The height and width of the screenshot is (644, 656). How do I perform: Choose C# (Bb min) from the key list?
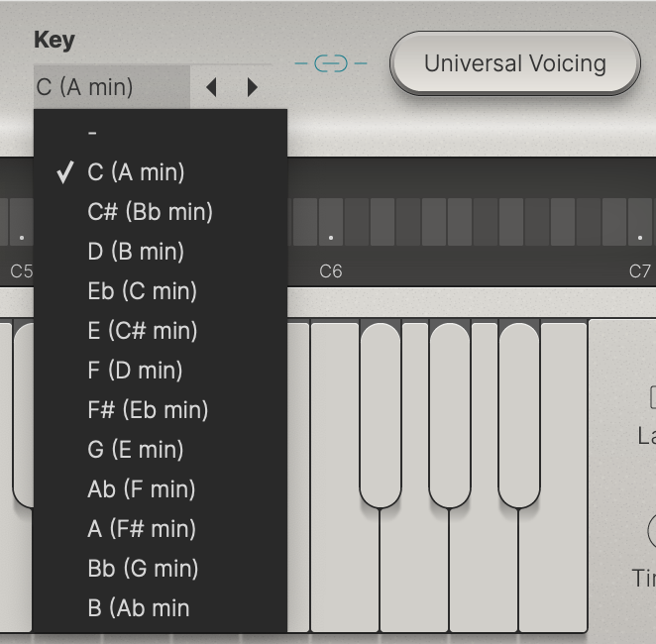pyautogui.click(x=150, y=212)
